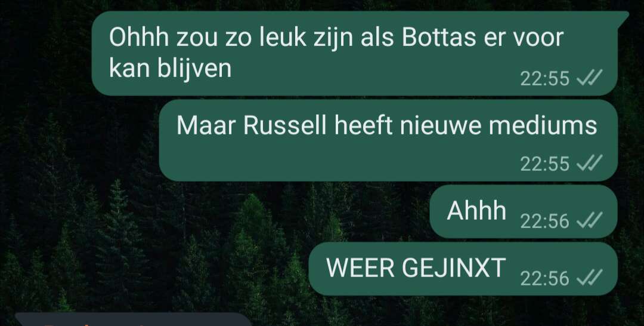Tap read ticks on WEER GEJINXT message
Screen dimensions: 644x326
click(x=589, y=278)
